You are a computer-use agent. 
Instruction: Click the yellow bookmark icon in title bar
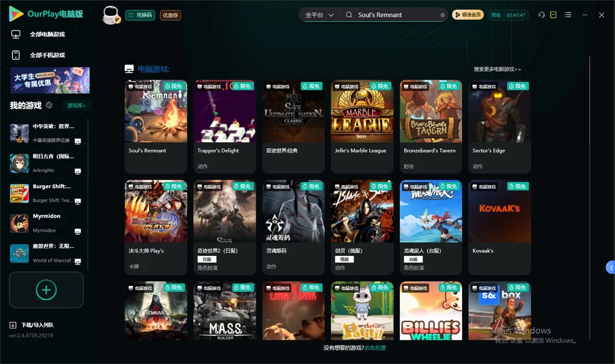coord(553,15)
